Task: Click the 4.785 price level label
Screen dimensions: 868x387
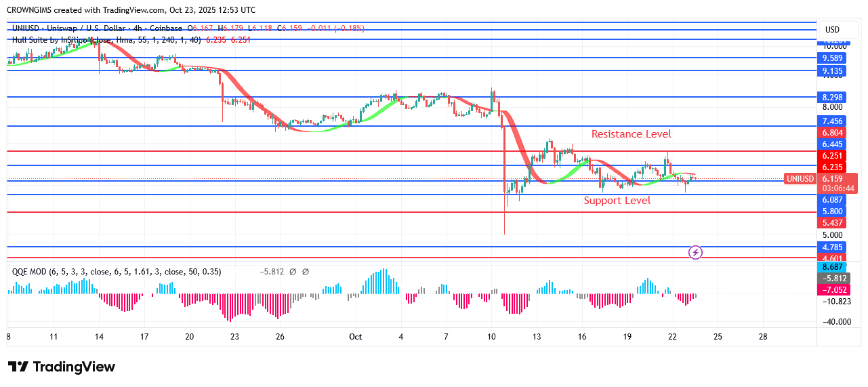Action: [x=833, y=247]
